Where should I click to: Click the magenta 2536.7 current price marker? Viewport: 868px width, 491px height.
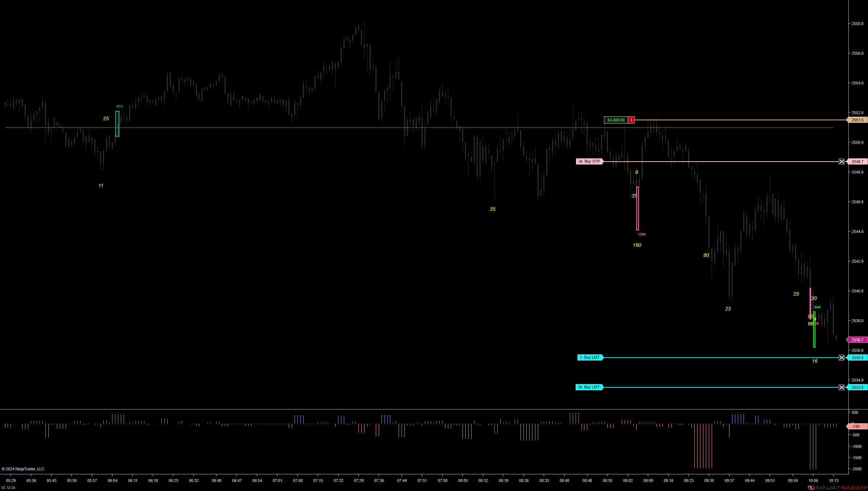pos(857,340)
